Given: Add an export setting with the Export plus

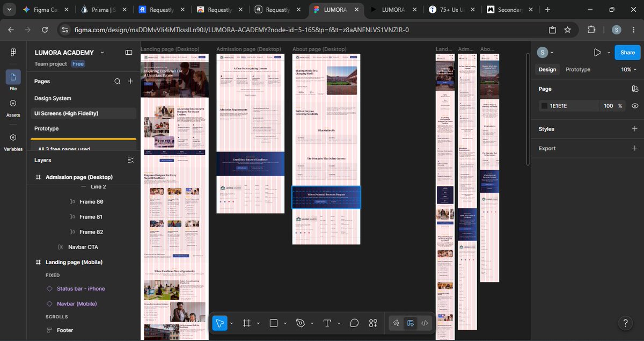Looking at the screenshot, I should 635,148.
